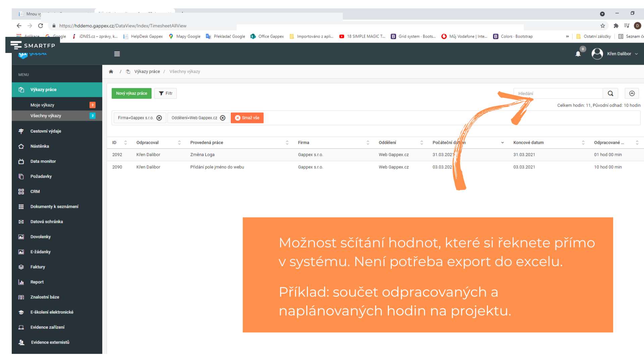Click the search magnifier icon

tap(610, 94)
